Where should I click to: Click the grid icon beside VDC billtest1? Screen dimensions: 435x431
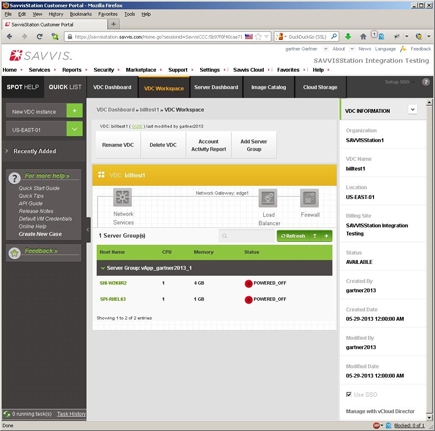tap(101, 175)
